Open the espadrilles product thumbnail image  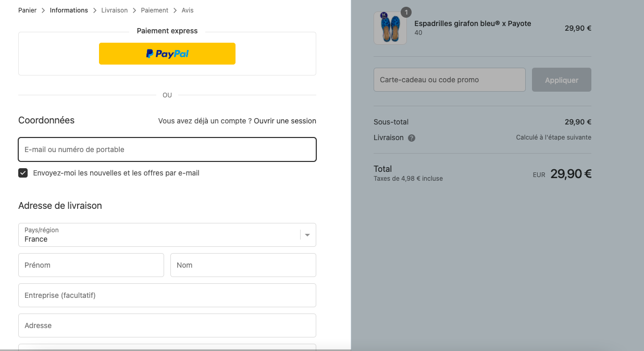390,28
